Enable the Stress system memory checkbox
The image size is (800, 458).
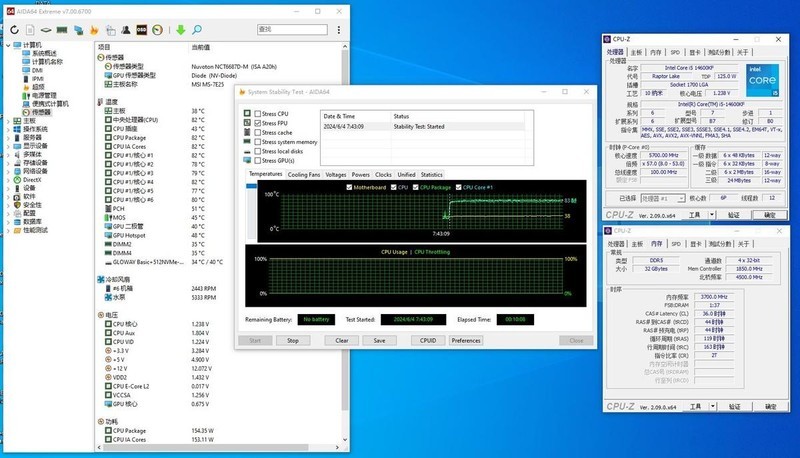click(258, 142)
